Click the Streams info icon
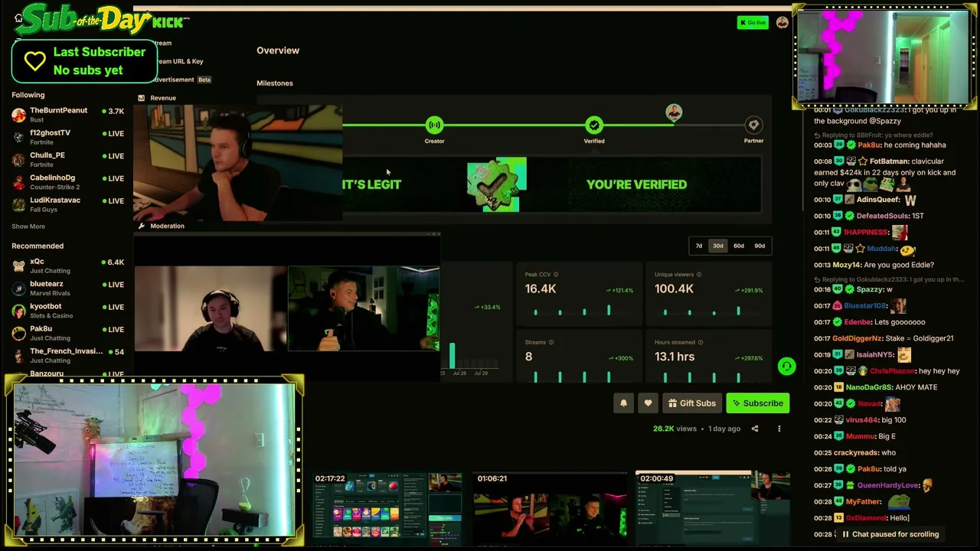Viewport: 980px width, 551px height. [x=551, y=342]
